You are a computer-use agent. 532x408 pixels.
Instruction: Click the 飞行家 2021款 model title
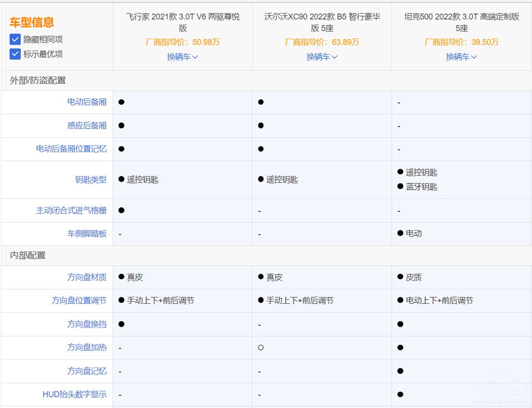pyautogui.click(x=182, y=22)
